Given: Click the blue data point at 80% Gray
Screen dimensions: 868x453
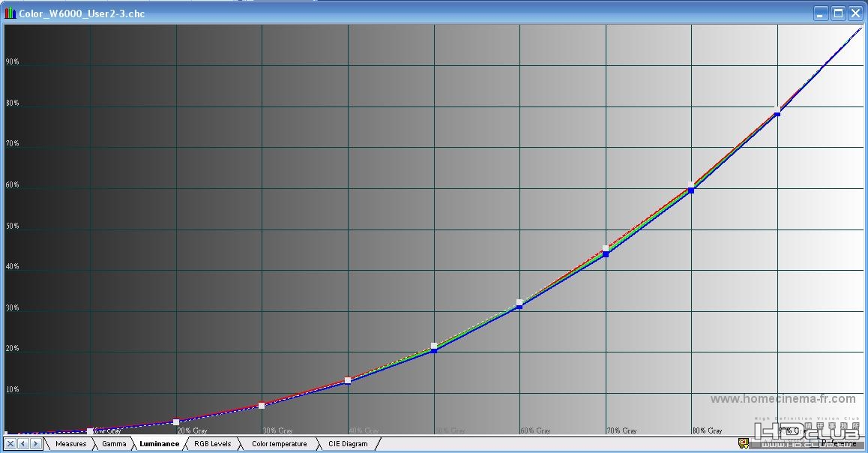Looking at the screenshot, I should tap(691, 190).
